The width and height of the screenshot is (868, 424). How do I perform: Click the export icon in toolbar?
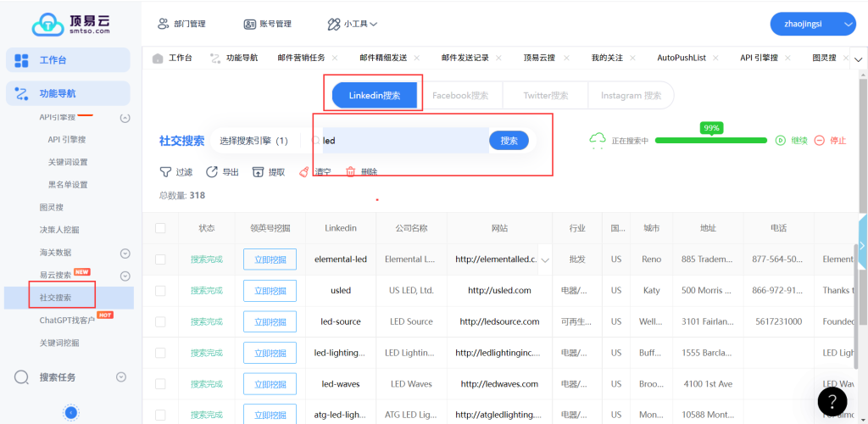point(212,172)
